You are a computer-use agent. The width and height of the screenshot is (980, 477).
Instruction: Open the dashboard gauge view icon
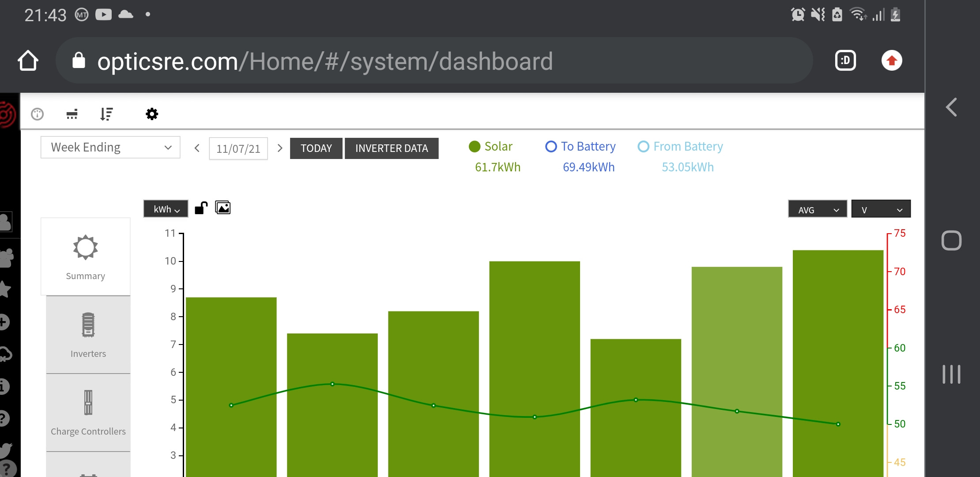[38, 114]
